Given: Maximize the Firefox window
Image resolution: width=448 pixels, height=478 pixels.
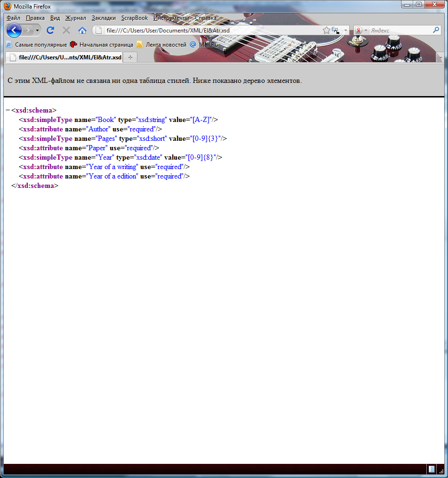Looking at the screenshot, I should pos(419,5).
